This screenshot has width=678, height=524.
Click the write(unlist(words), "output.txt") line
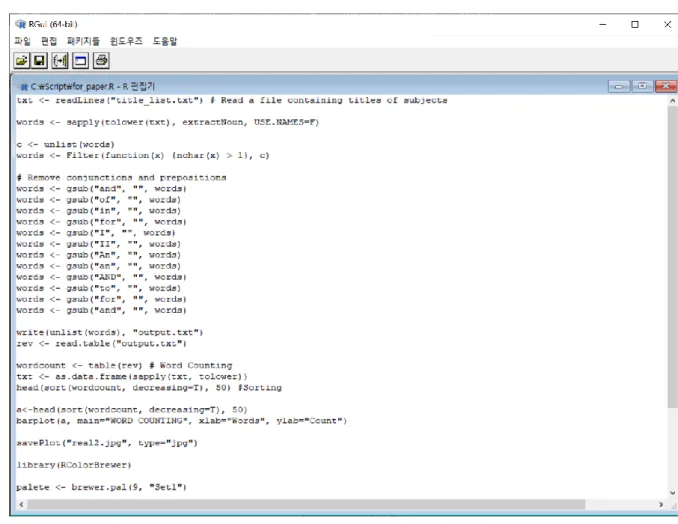pos(110,332)
